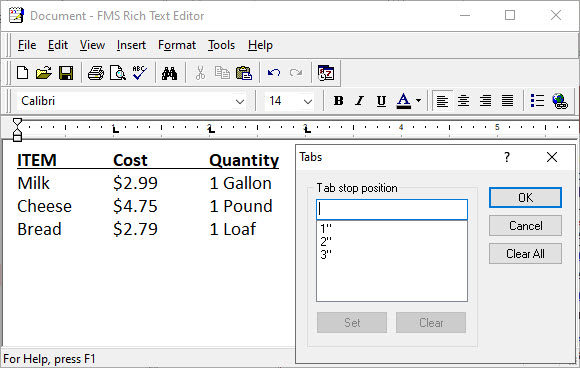Click the binoculars Find icon
The height and width of the screenshot is (368, 580).
(x=169, y=72)
